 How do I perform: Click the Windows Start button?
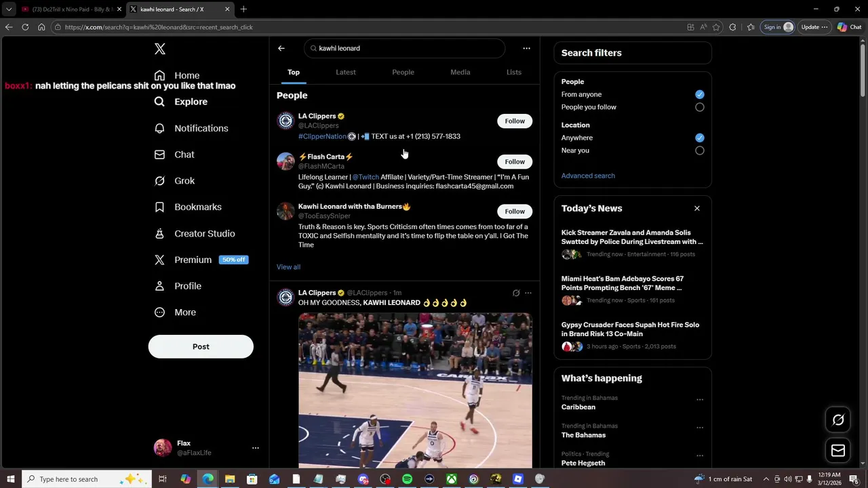tap(10, 479)
